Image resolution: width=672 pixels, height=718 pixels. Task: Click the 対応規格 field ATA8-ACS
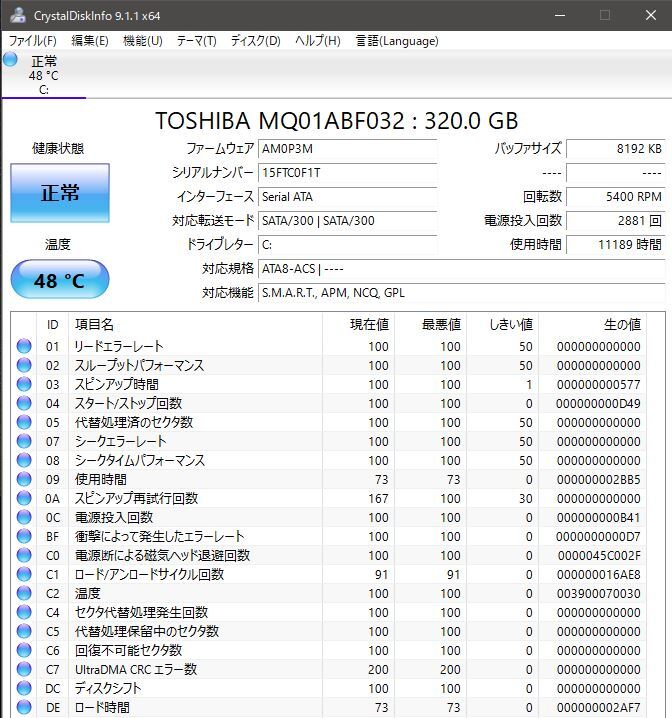click(x=461, y=269)
